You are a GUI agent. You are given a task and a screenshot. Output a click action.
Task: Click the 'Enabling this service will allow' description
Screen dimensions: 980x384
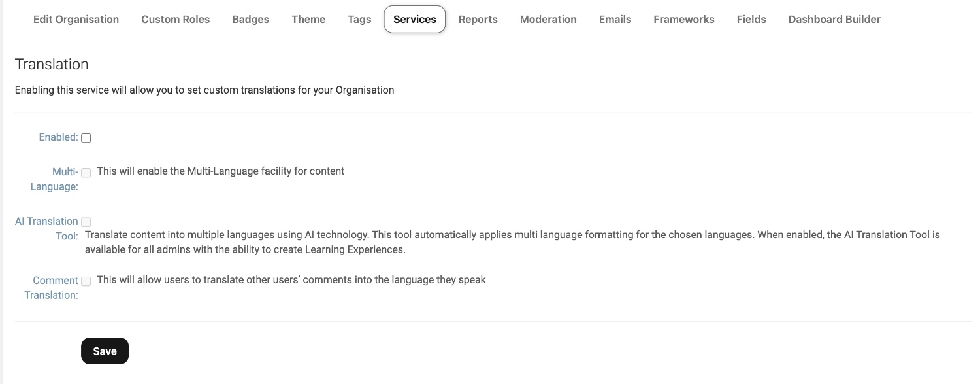coord(204,90)
